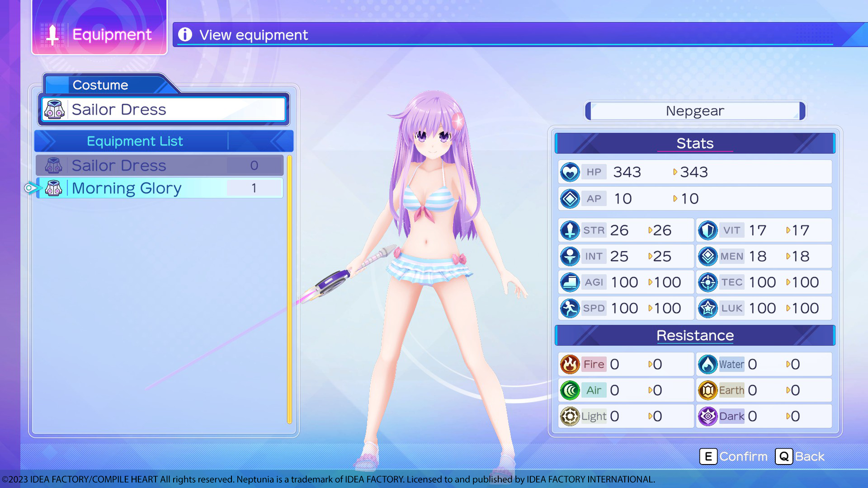
Task: Click the MEN label
Action: click(731, 257)
